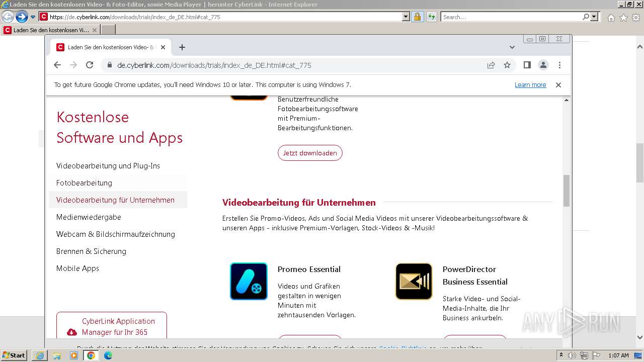This screenshot has height=362, width=644.
Task: Open Internet Explorer recent pages dropdown
Action: (33, 17)
